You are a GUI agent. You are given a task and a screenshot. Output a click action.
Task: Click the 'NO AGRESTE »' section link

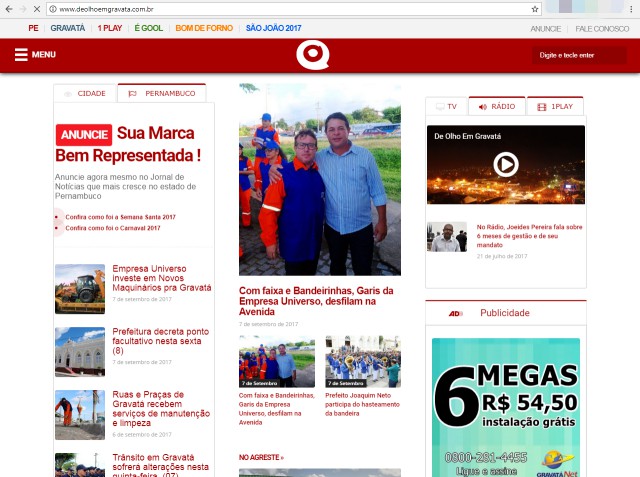click(x=261, y=457)
